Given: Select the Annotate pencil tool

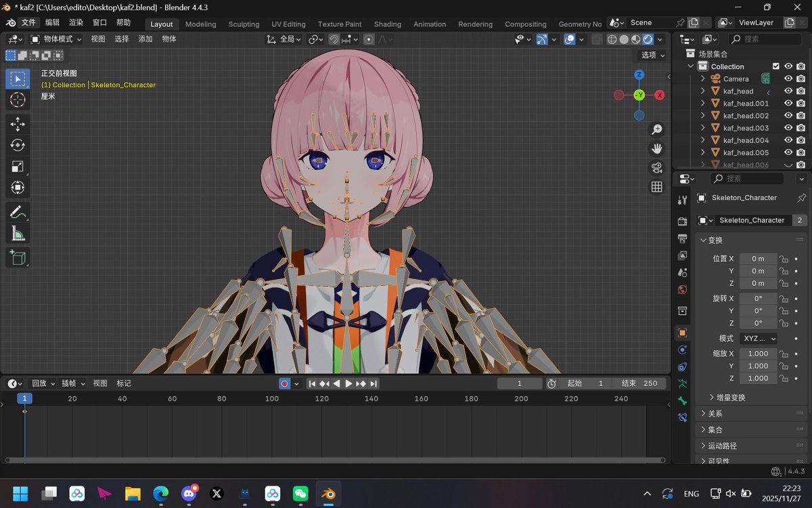Looking at the screenshot, I should (18, 212).
